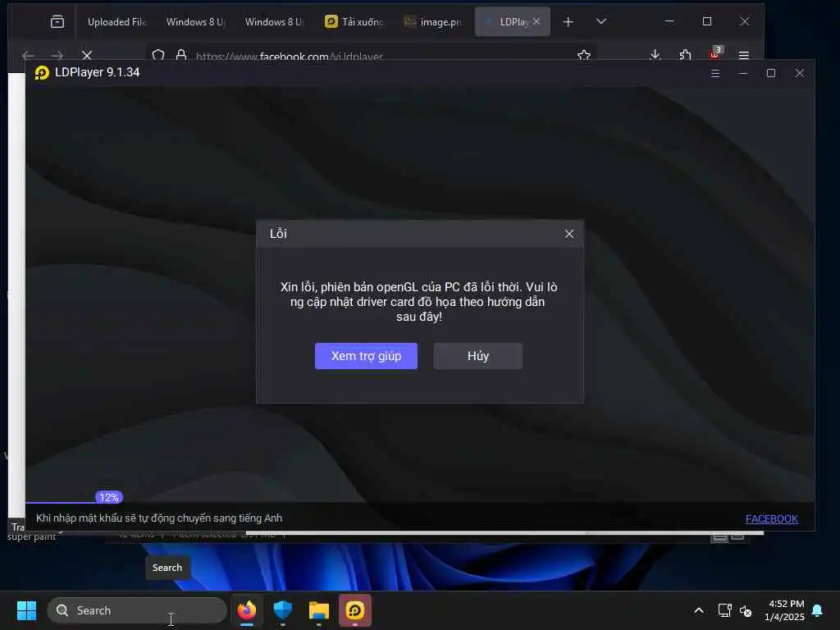Maximize the LDPlayer window
The height and width of the screenshot is (630, 840).
pyautogui.click(x=771, y=73)
